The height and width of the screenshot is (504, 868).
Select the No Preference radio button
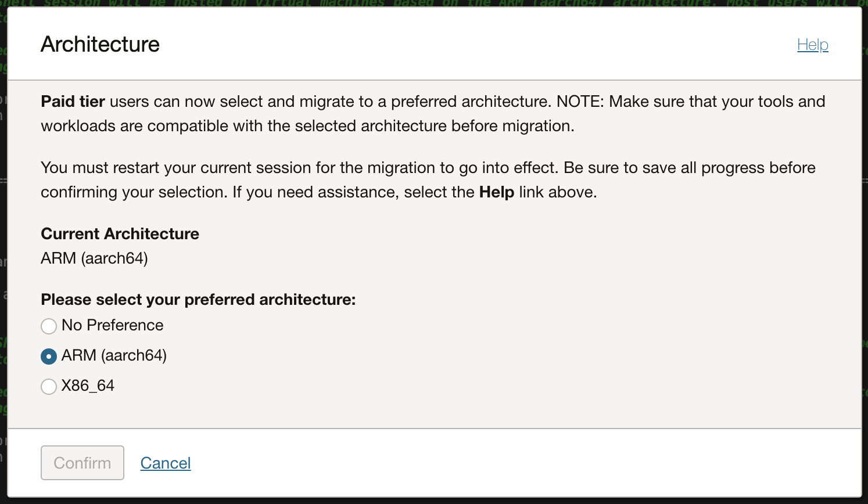pos(49,326)
